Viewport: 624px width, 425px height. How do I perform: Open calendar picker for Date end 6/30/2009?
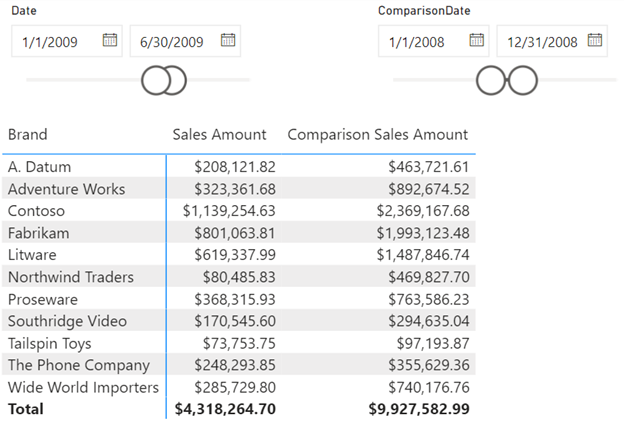click(228, 40)
